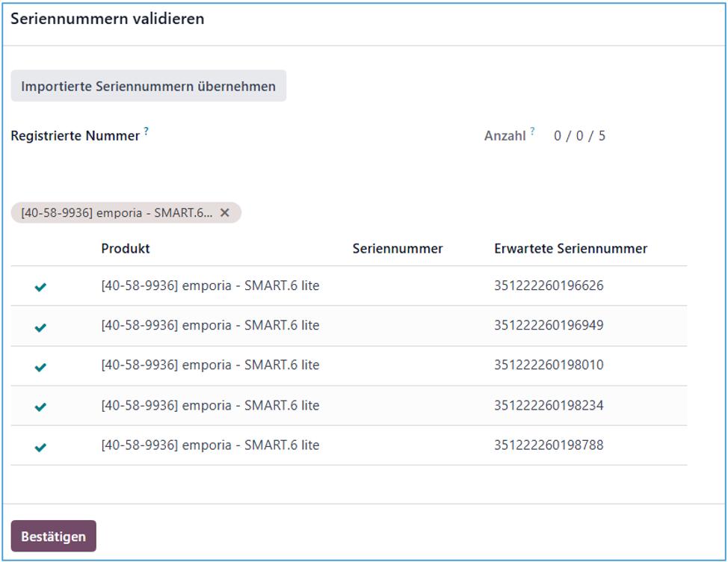The width and height of the screenshot is (728, 562).
Task: Open the help tooltip beside Registrierte Nummer
Action: (146, 132)
